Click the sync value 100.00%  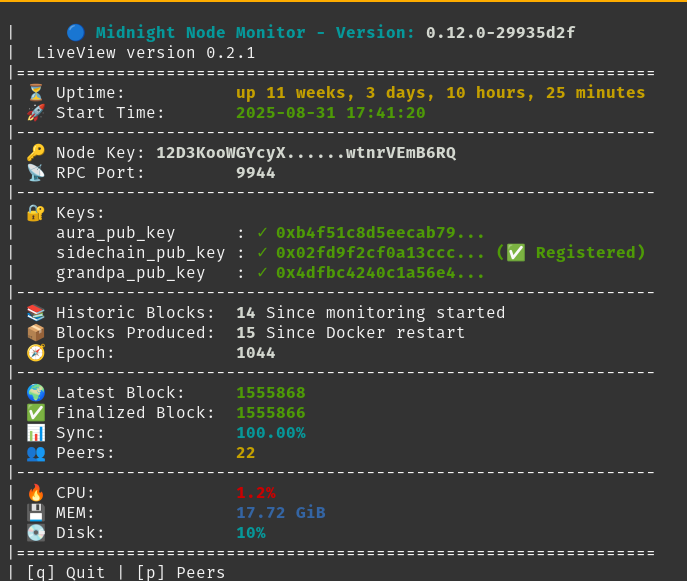pyautogui.click(x=271, y=433)
